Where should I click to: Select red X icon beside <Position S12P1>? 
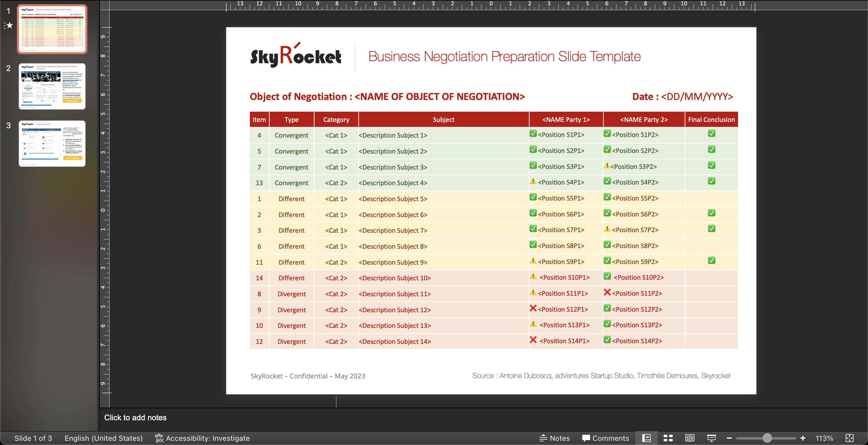(533, 308)
